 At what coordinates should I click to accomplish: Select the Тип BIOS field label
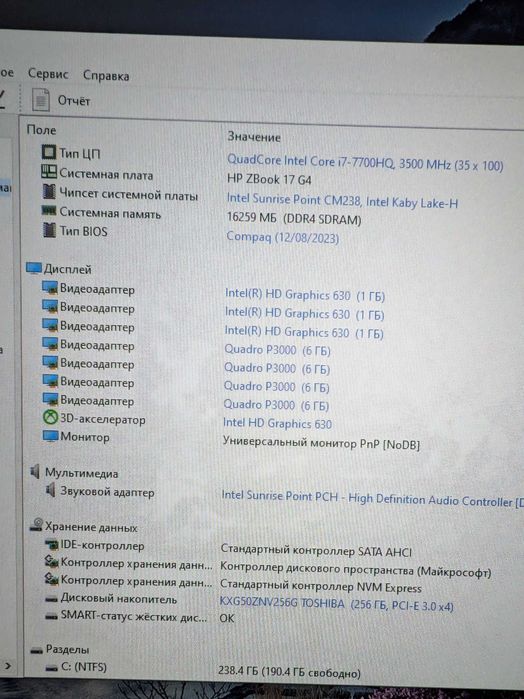click(x=83, y=231)
